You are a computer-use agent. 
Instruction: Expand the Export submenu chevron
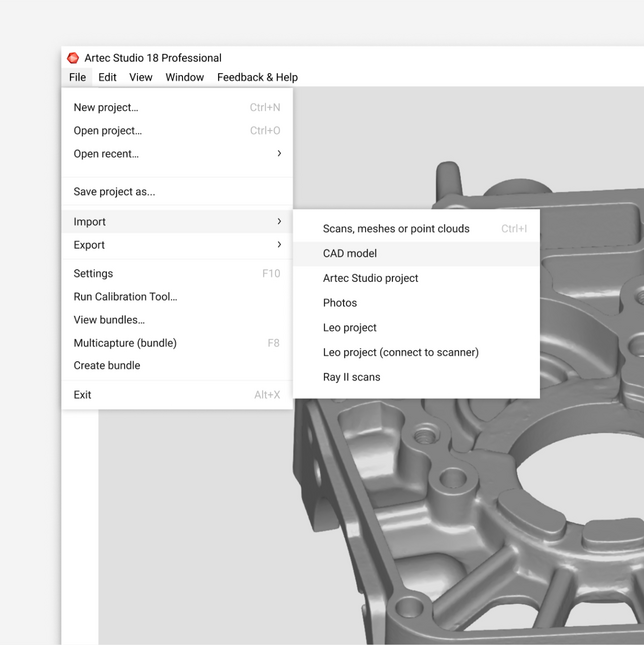click(279, 244)
